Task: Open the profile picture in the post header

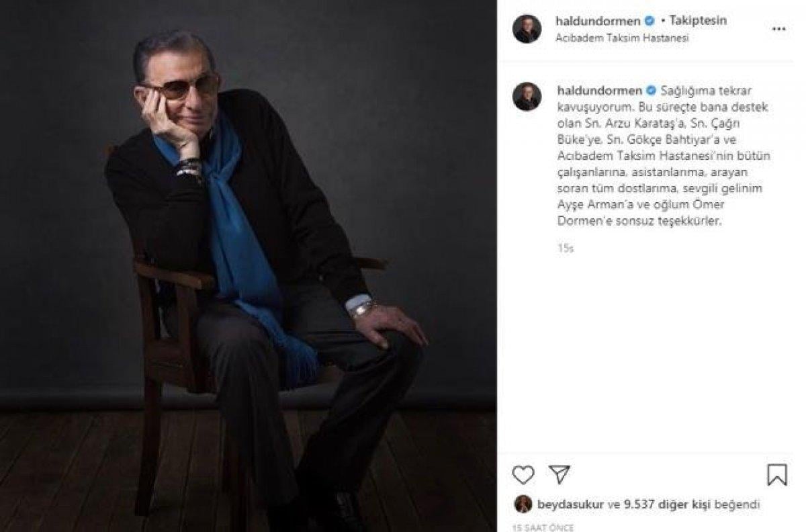Action: 527,28
